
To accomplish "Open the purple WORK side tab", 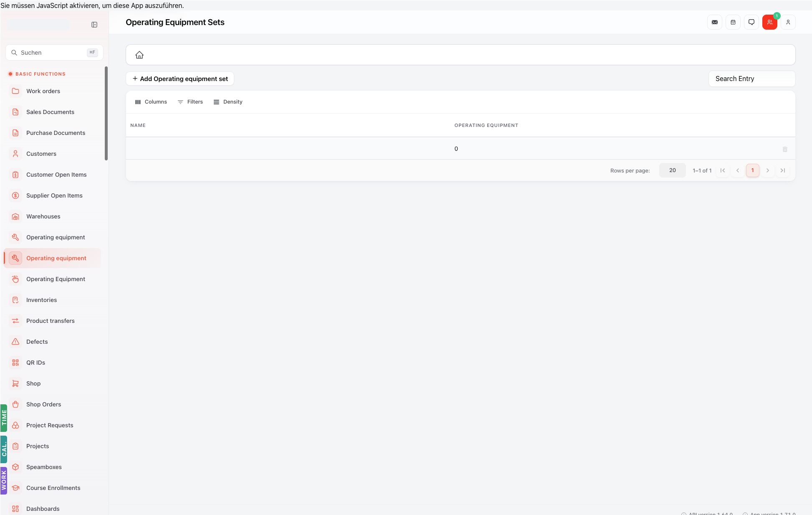I will point(4,480).
